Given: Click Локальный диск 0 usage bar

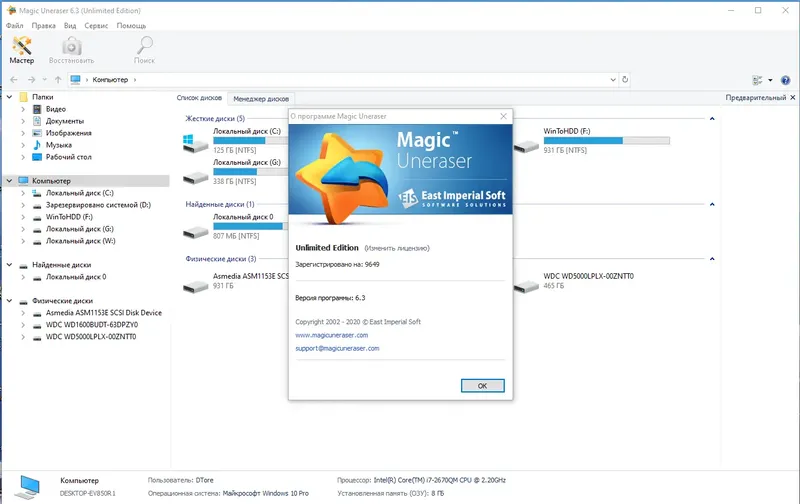Looking at the screenshot, I should pyautogui.click(x=251, y=226).
